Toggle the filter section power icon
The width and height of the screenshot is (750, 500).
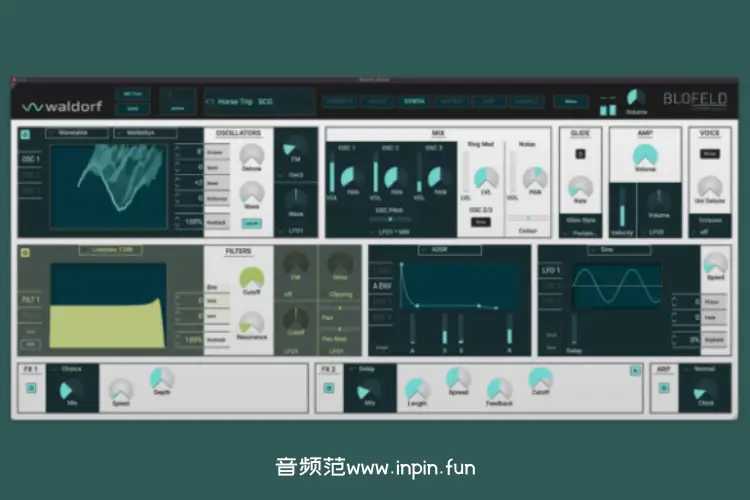pos(25,253)
